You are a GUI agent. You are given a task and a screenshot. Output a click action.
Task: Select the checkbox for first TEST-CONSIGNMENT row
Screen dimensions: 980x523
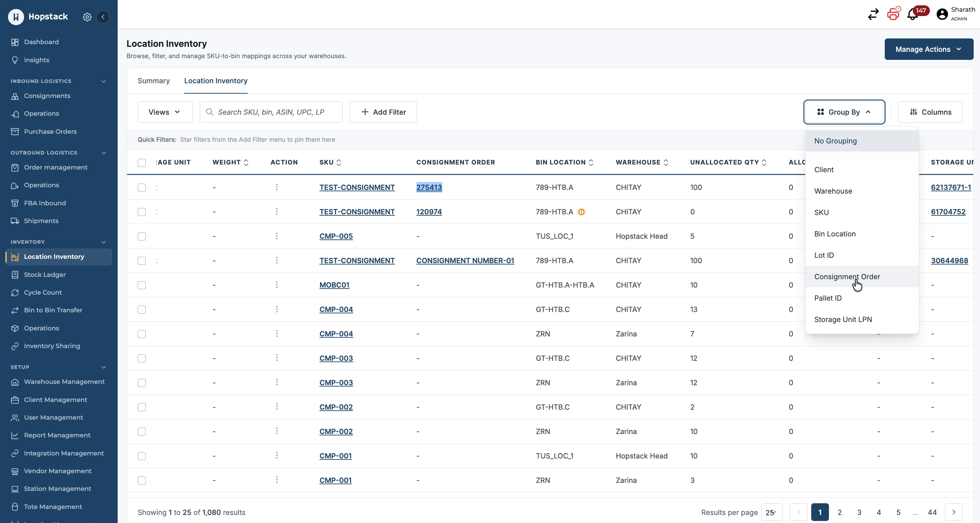coord(141,187)
